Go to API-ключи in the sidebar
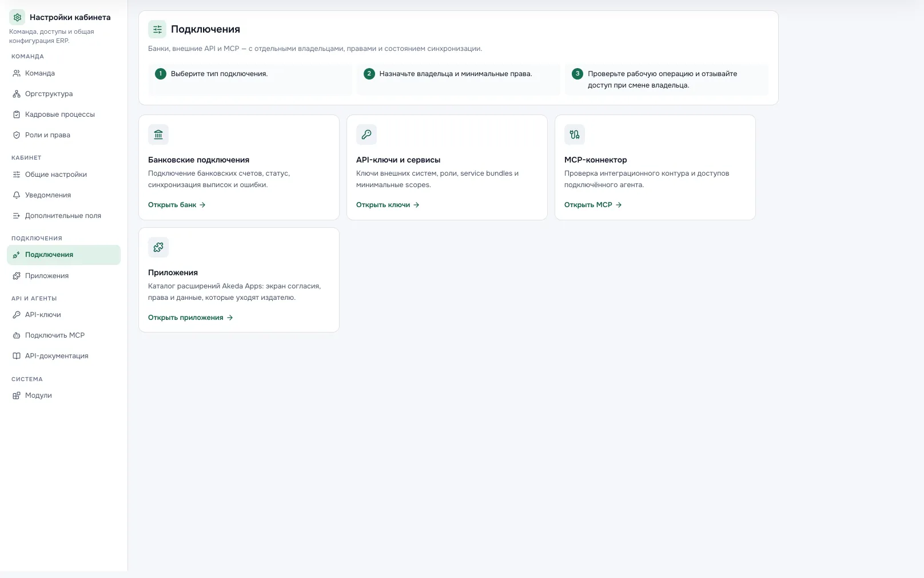The width and height of the screenshot is (924, 578). tap(63, 315)
